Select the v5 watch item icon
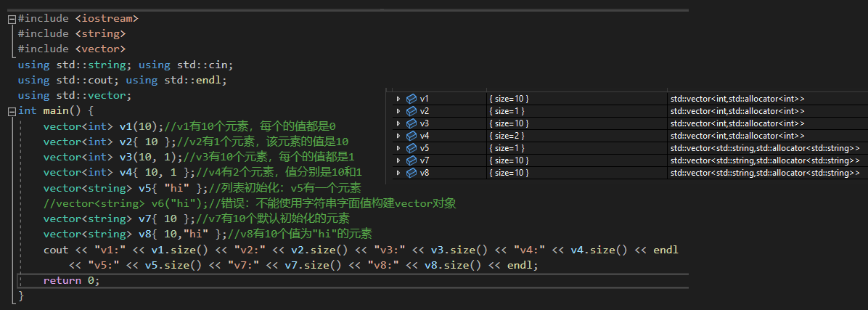 coord(412,148)
